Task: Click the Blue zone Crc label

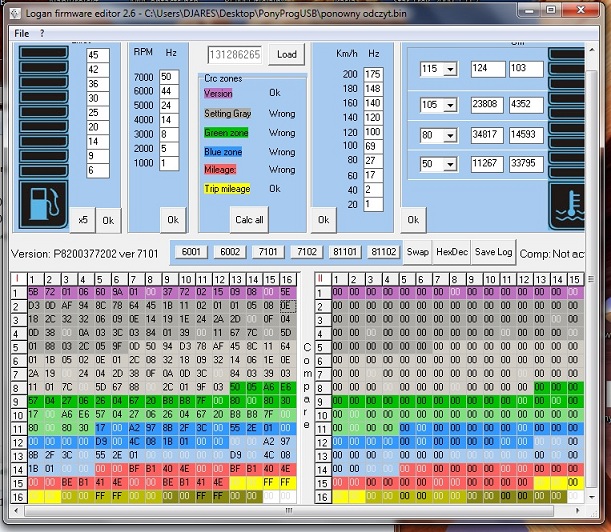Action: click(223, 152)
